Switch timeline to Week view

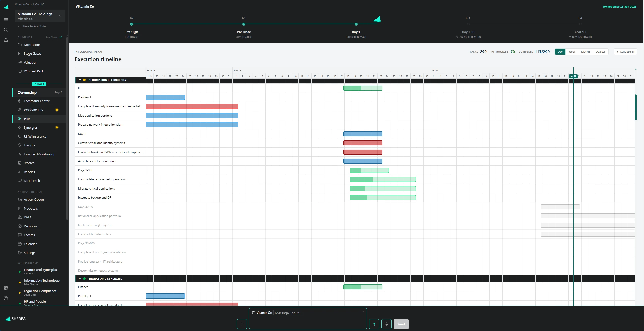click(572, 52)
